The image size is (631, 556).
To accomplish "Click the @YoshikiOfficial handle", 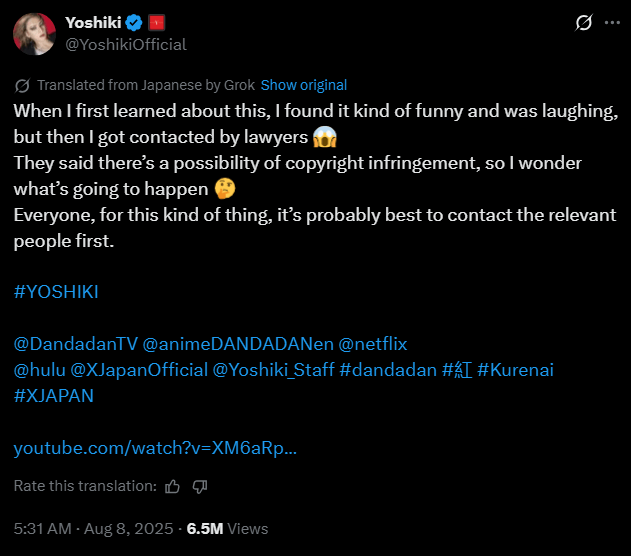I will pyautogui.click(x=126, y=44).
